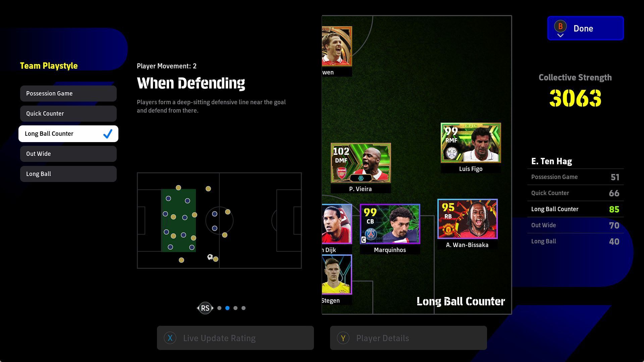Select Out Wide playstyle menu item

coord(68,154)
